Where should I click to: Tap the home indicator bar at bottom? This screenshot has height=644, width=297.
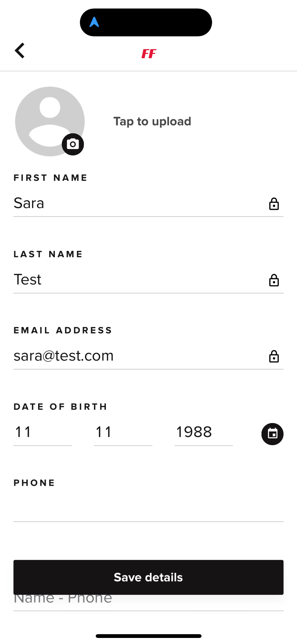pos(148,636)
